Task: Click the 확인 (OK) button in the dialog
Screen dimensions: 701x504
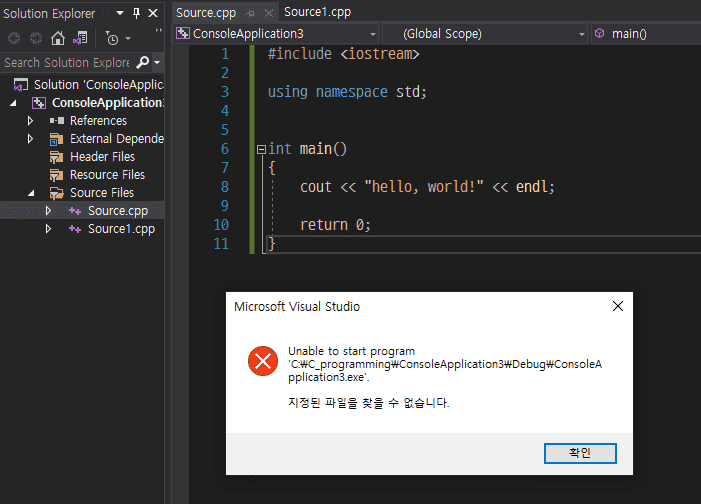Action: (580, 453)
